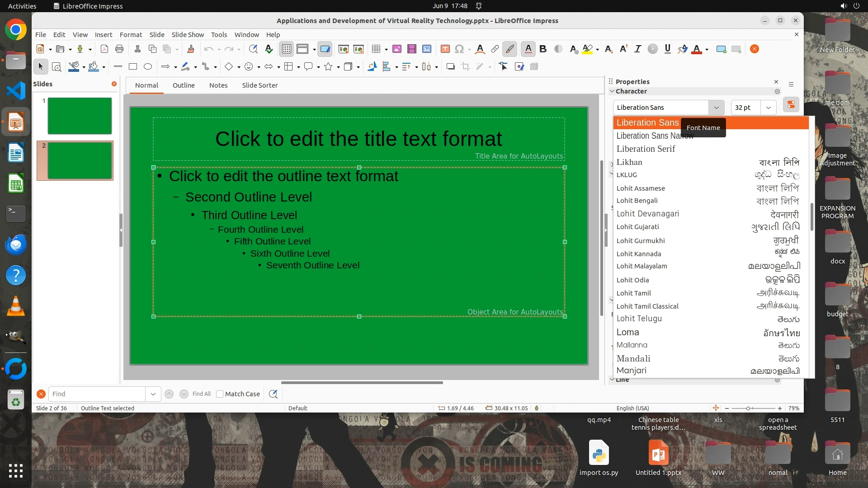Click the Start from First Slide icon
The image size is (868, 488).
tap(344, 49)
